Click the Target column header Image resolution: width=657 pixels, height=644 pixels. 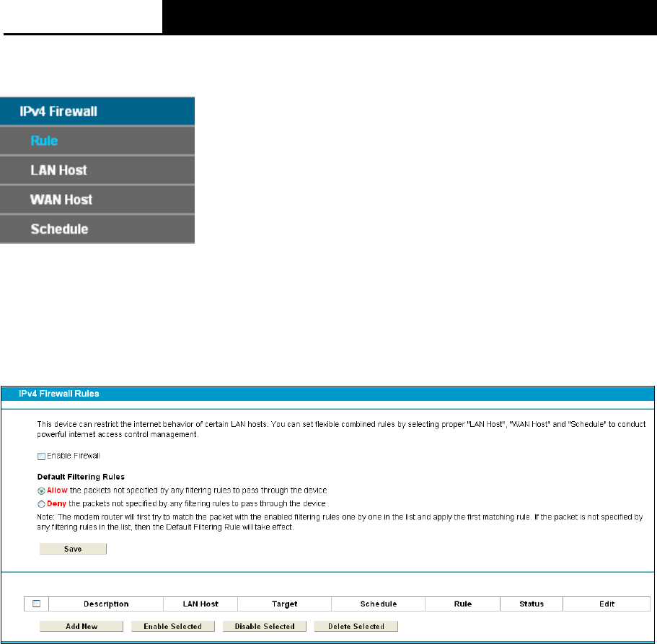[284, 604]
